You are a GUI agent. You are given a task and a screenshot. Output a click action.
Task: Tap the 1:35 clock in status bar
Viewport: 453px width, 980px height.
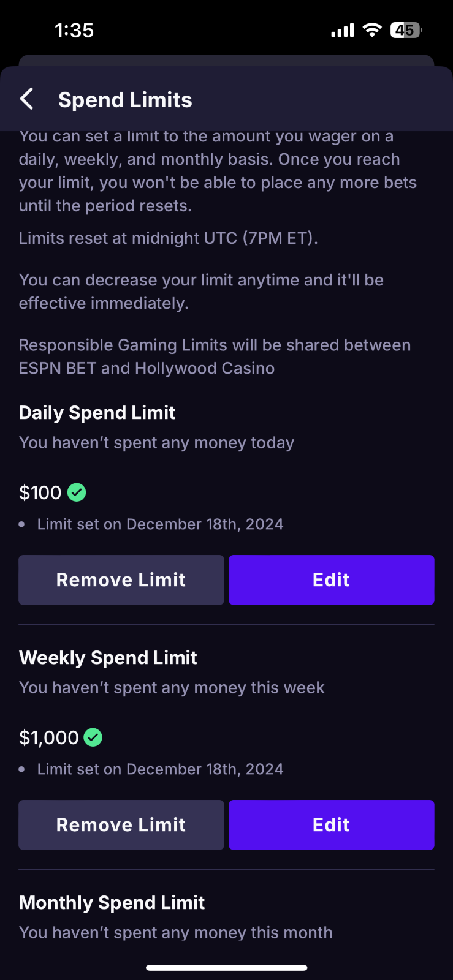74,30
